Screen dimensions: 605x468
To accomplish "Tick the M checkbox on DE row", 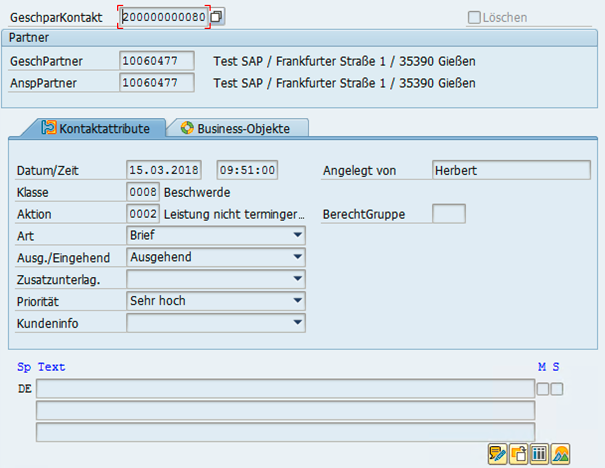I will [x=542, y=389].
